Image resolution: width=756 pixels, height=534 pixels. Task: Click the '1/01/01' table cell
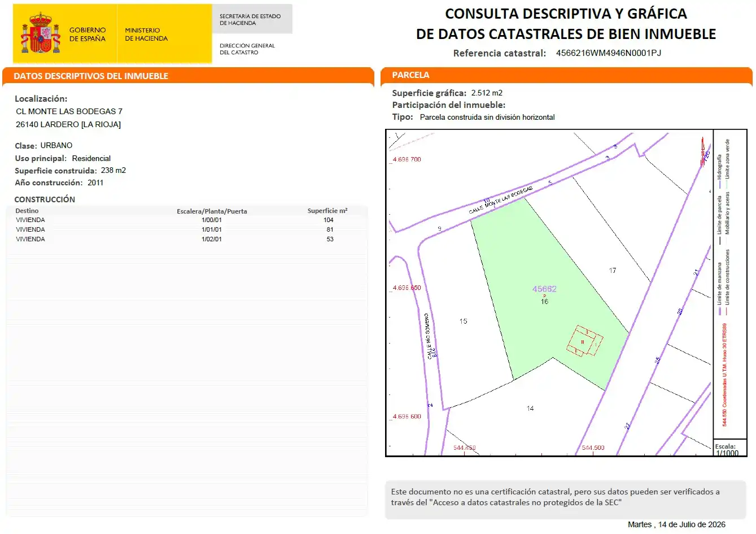(x=212, y=229)
